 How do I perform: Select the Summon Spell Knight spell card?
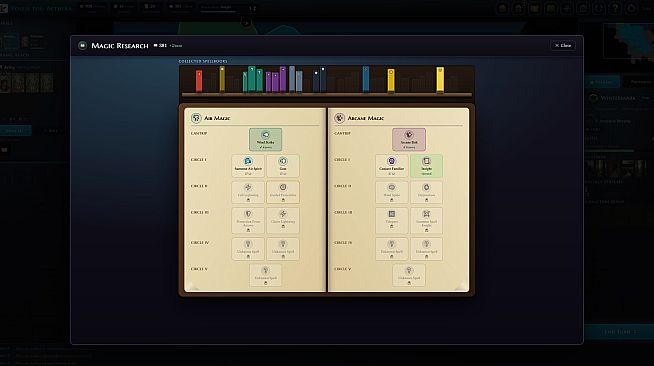coord(426,221)
